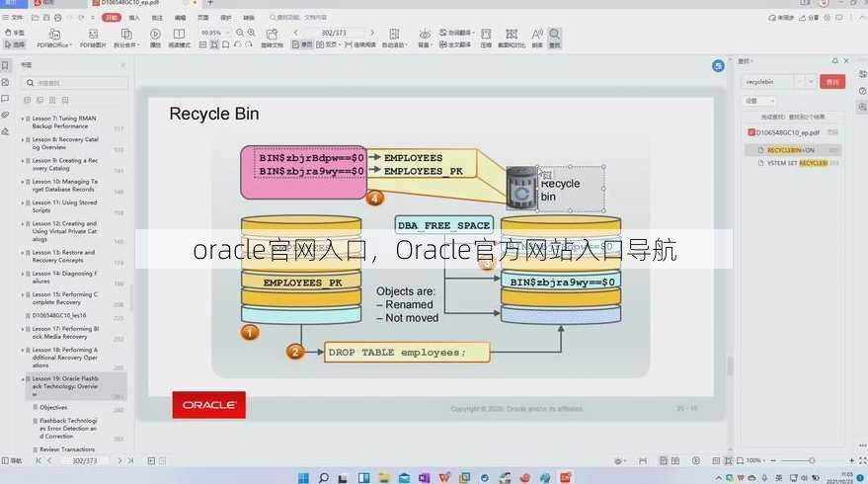Toggle the Select tool mode

coord(15,44)
